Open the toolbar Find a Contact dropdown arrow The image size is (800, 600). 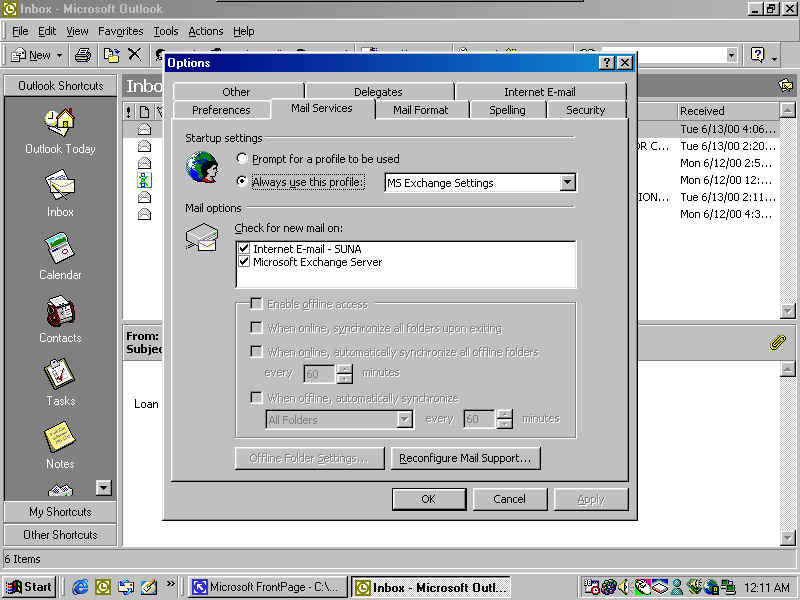(x=732, y=55)
